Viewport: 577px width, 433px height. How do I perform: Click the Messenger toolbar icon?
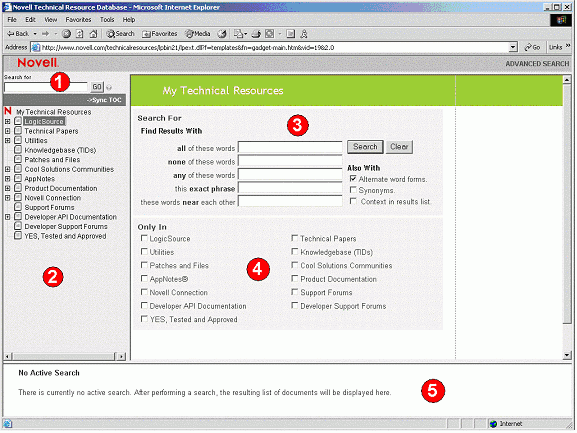pyautogui.click(x=304, y=34)
